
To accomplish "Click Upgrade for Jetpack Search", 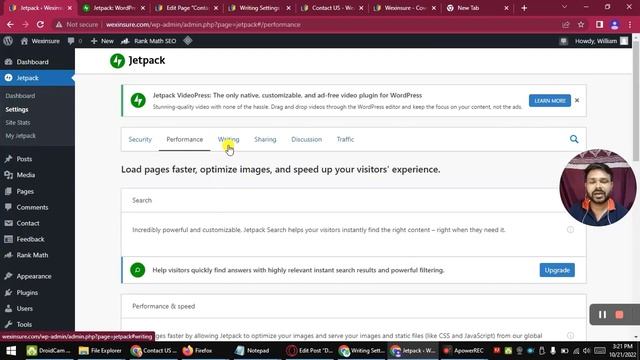I will point(557,270).
